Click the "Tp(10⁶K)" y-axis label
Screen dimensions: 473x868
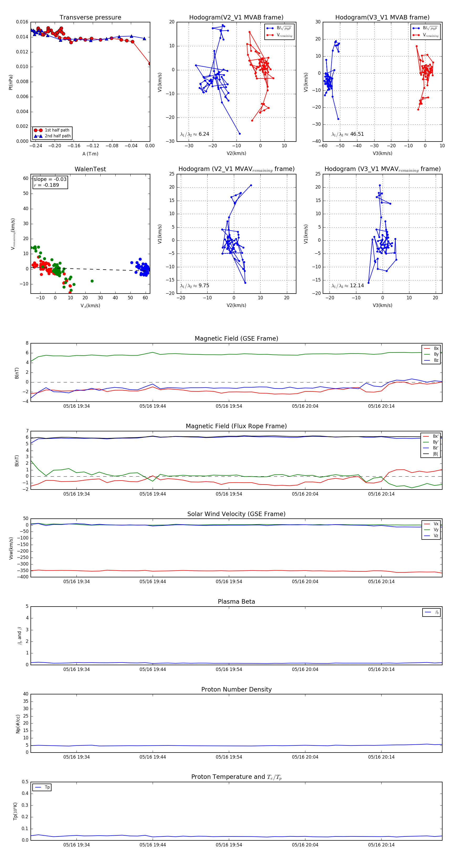click(15, 811)
